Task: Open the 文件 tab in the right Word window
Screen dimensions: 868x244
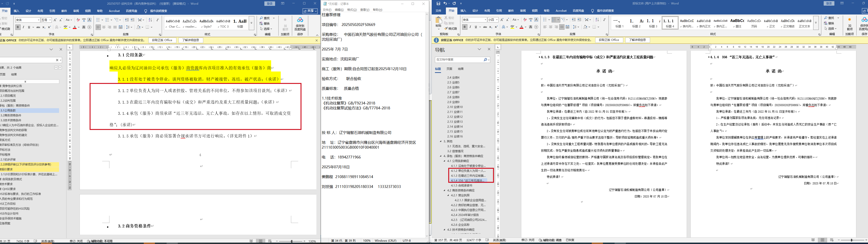Action: [438, 11]
